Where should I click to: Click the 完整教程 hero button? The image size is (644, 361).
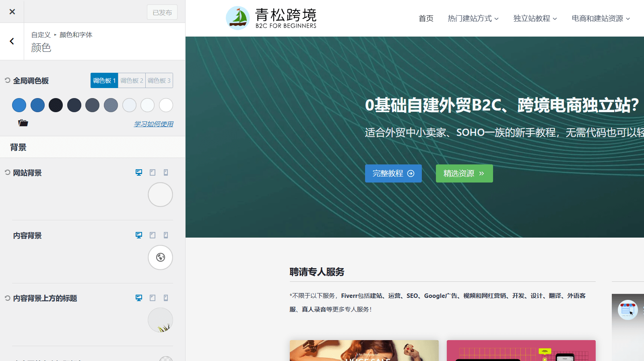click(393, 173)
